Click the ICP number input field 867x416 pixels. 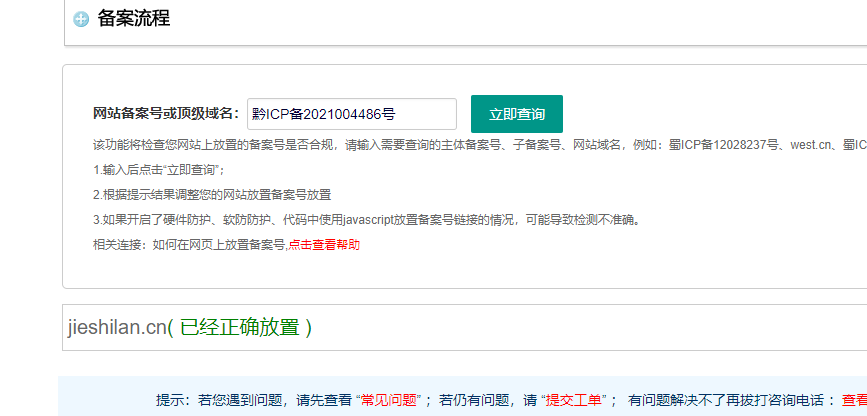[x=351, y=114]
